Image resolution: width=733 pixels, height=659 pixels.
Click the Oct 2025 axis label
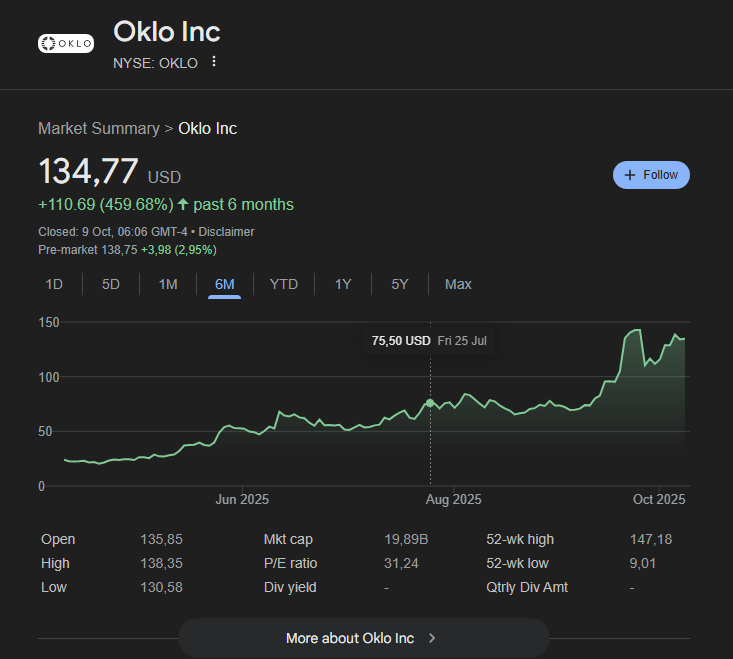coord(659,499)
